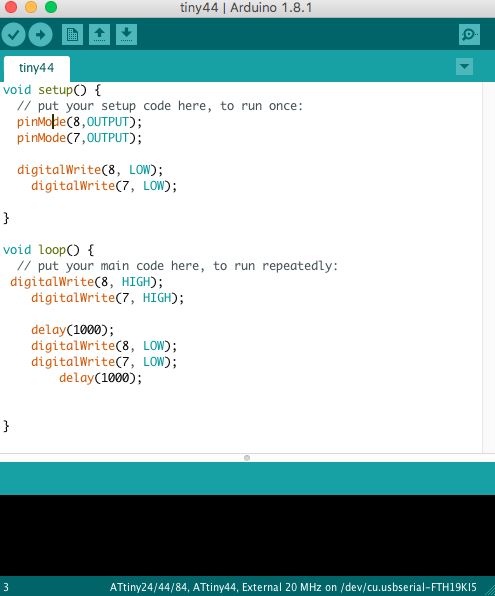
Task: Save the sketch with the Save icon
Action: click(127, 35)
